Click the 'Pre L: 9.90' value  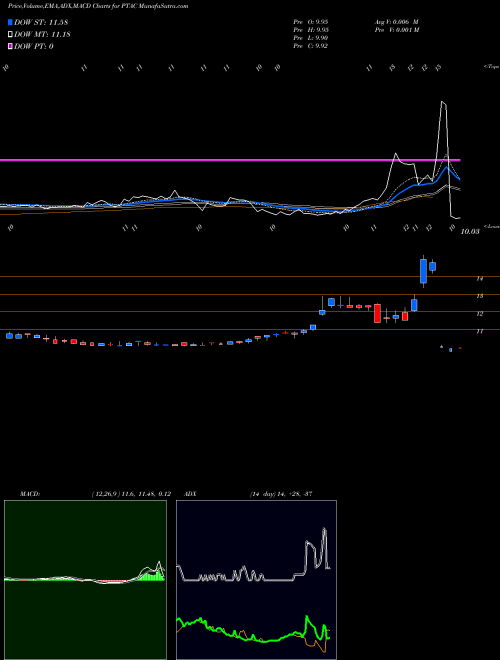[x=311, y=38]
